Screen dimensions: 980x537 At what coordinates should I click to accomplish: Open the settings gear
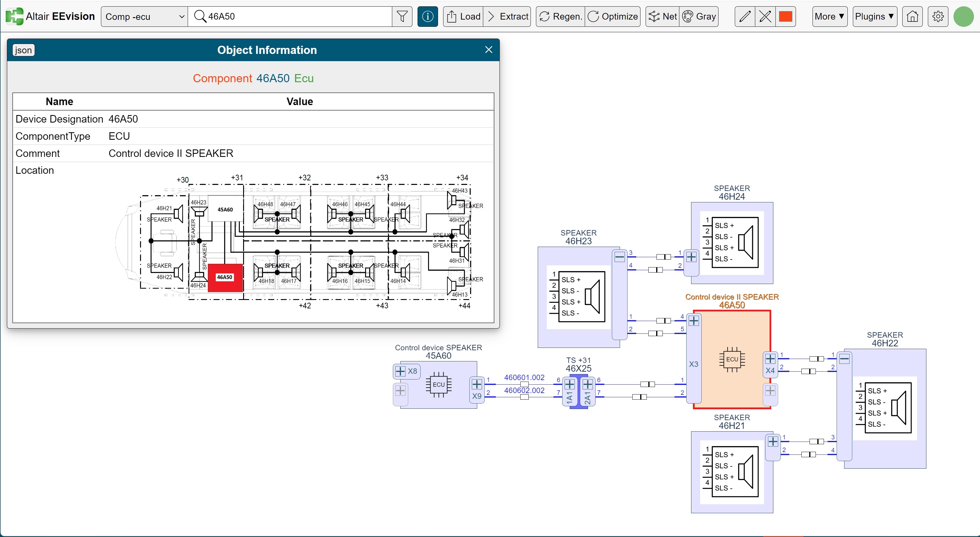[x=938, y=16]
